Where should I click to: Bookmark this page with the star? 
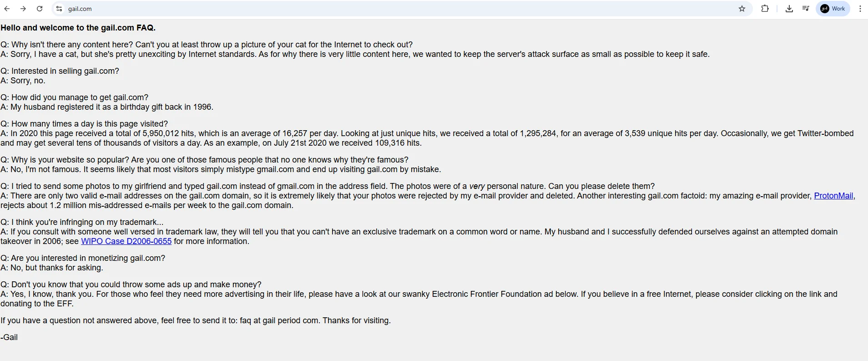742,9
